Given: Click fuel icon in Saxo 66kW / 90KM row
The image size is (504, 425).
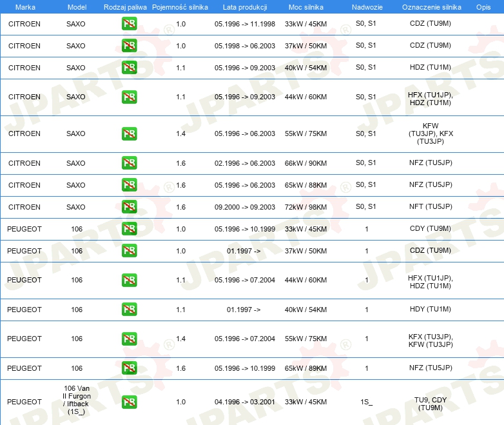Looking at the screenshot, I should pyautogui.click(x=129, y=163).
